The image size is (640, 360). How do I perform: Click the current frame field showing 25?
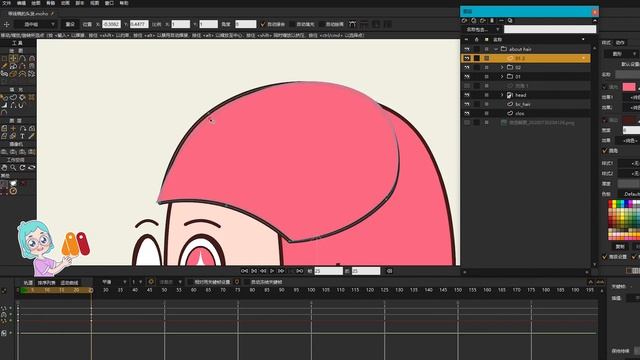(x=329, y=271)
